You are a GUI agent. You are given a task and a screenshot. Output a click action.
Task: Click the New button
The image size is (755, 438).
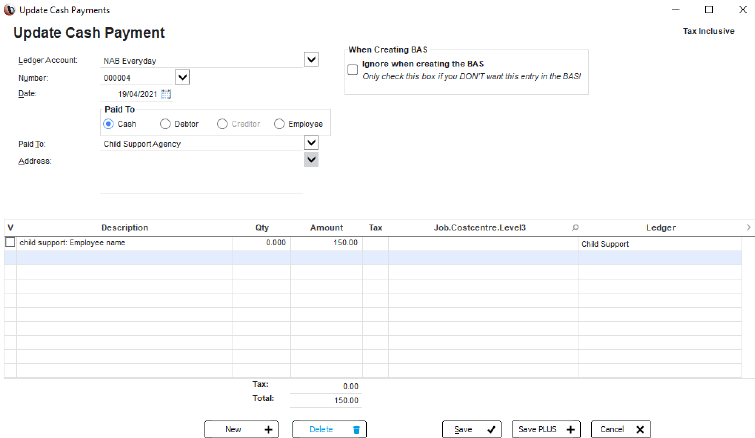(x=241, y=429)
